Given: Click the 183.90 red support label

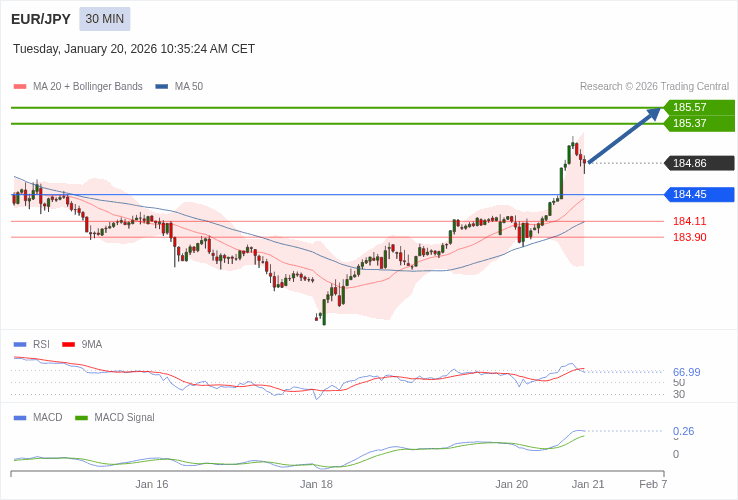Looking at the screenshot, I should pos(689,237).
